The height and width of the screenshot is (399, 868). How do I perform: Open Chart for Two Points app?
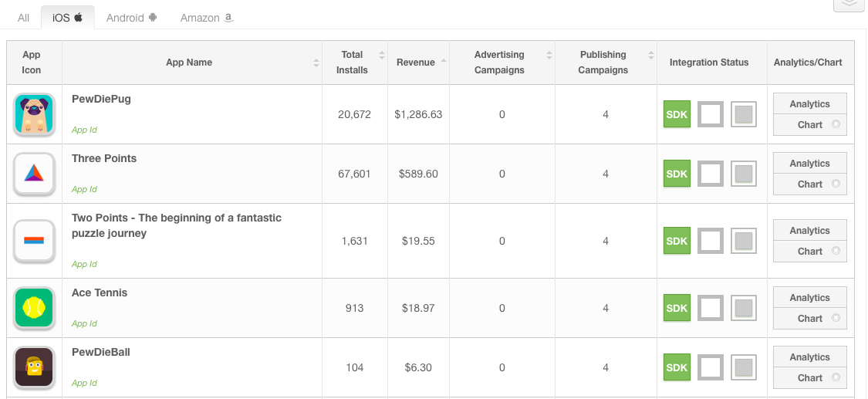coord(809,252)
